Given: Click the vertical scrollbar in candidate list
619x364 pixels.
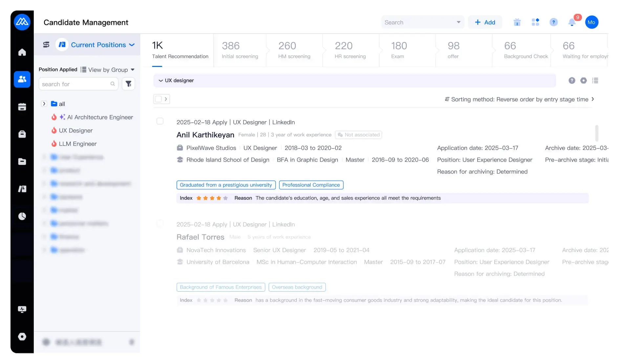Looking at the screenshot, I should point(596,133).
